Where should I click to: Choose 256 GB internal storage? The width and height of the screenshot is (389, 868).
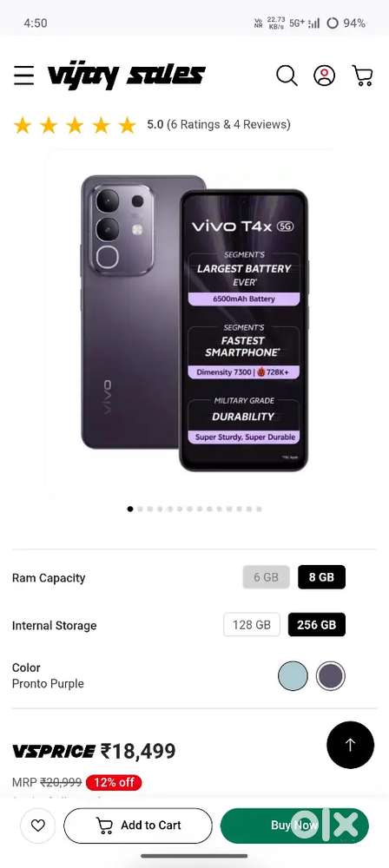pos(316,624)
